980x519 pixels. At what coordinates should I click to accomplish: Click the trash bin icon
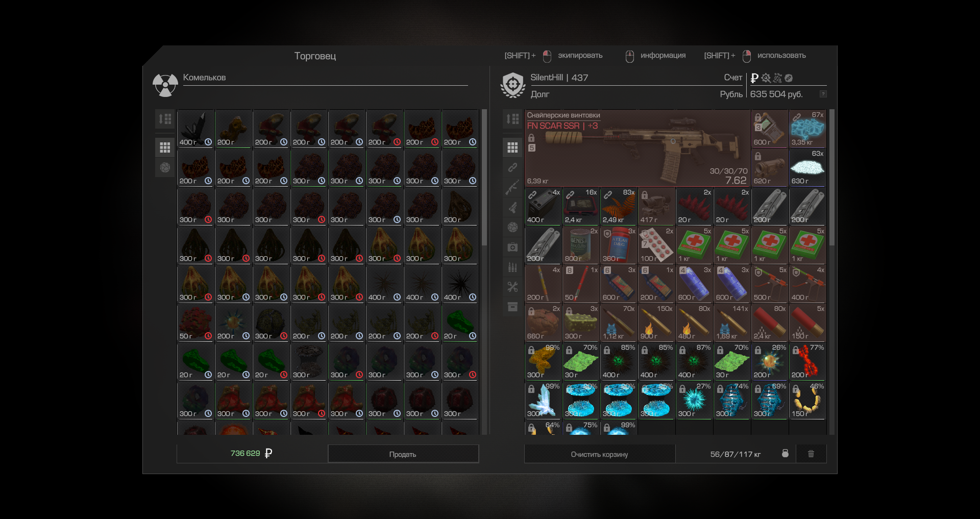click(x=811, y=454)
